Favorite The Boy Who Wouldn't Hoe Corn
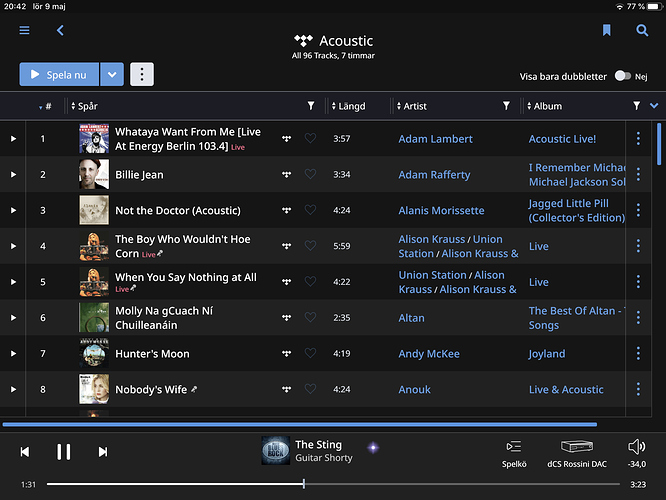This screenshot has height=500, width=666. [310, 246]
